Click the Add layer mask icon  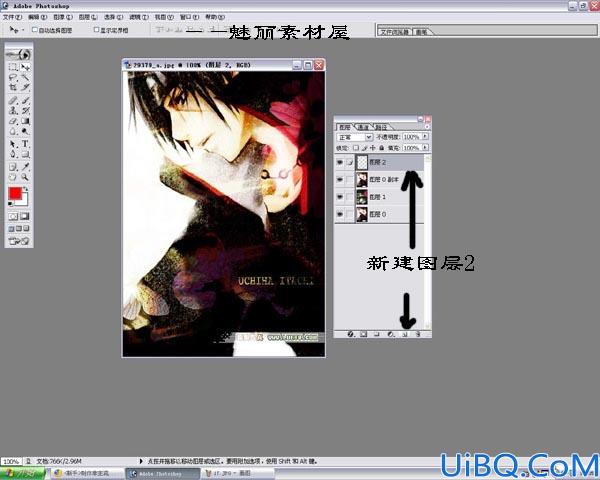tap(364, 334)
